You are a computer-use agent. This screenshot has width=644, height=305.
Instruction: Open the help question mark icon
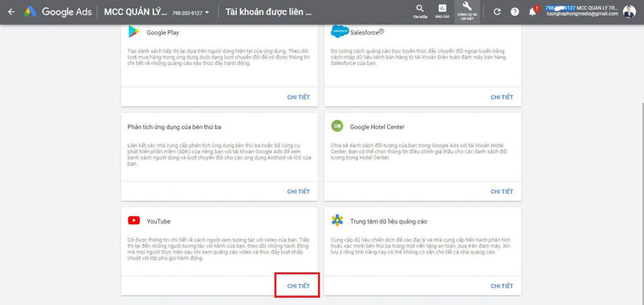click(514, 12)
